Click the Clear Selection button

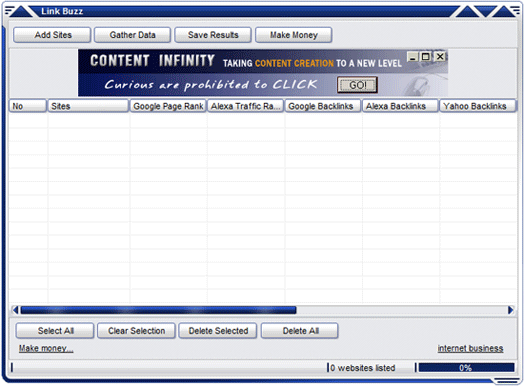tap(136, 331)
